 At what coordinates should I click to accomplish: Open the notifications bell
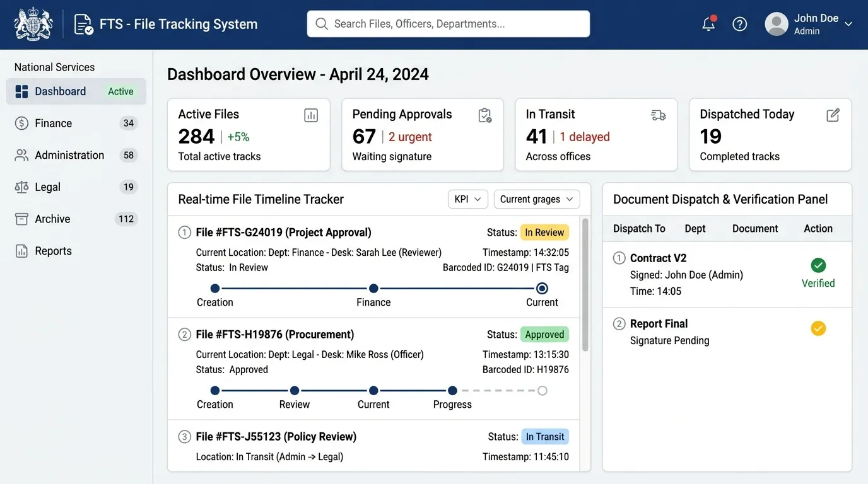(709, 24)
